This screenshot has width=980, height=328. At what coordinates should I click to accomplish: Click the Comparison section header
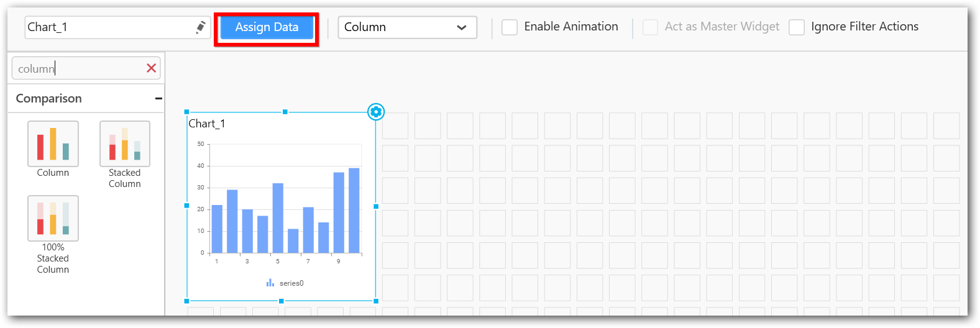[x=49, y=99]
